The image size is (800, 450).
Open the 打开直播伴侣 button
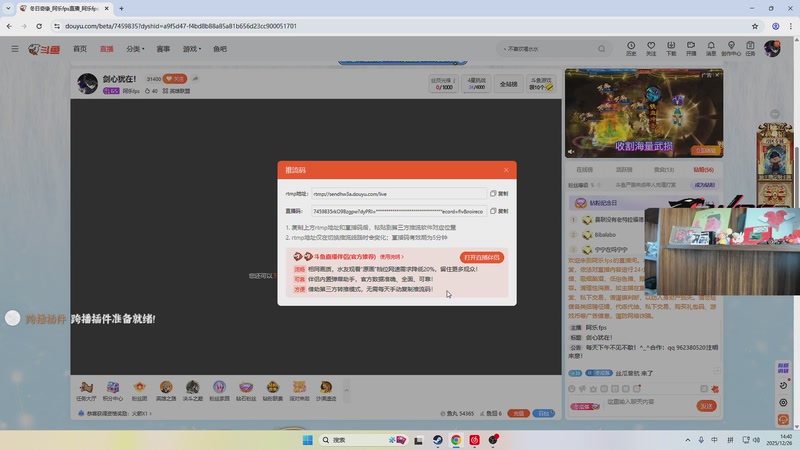point(482,258)
